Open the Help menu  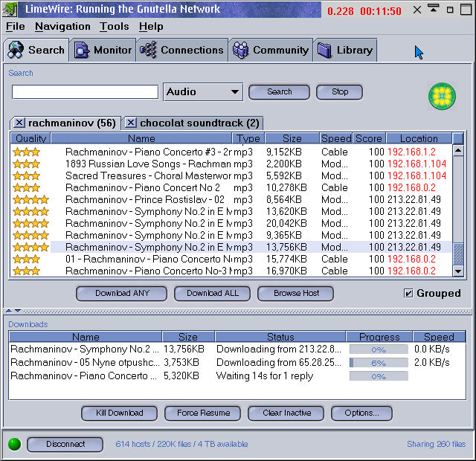(151, 27)
